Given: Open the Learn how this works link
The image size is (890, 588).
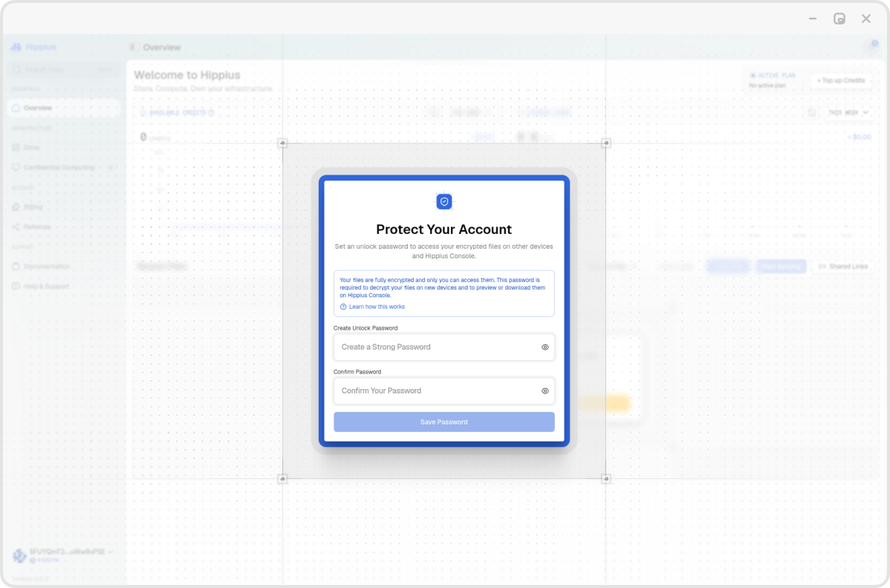Looking at the screenshot, I should tap(377, 307).
